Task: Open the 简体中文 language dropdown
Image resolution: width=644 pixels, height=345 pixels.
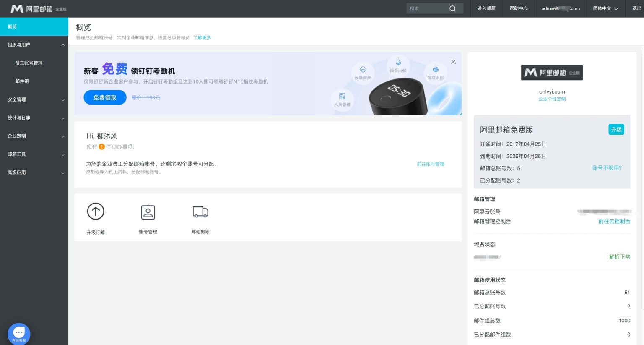Action: [605, 8]
